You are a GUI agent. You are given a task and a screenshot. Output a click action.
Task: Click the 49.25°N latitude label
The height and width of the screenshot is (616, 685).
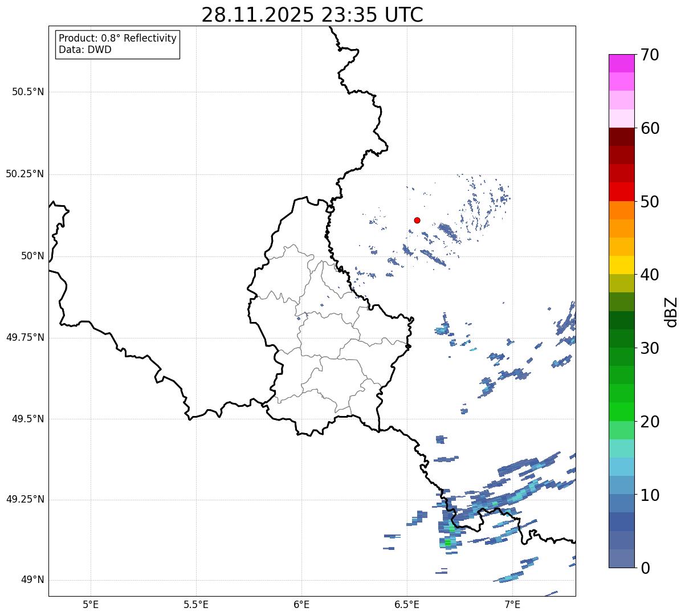pos(25,500)
